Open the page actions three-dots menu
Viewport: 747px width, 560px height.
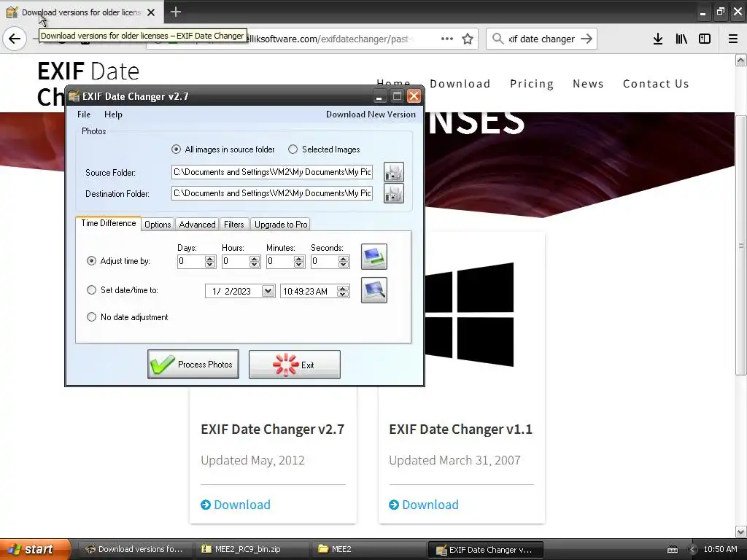click(x=447, y=39)
